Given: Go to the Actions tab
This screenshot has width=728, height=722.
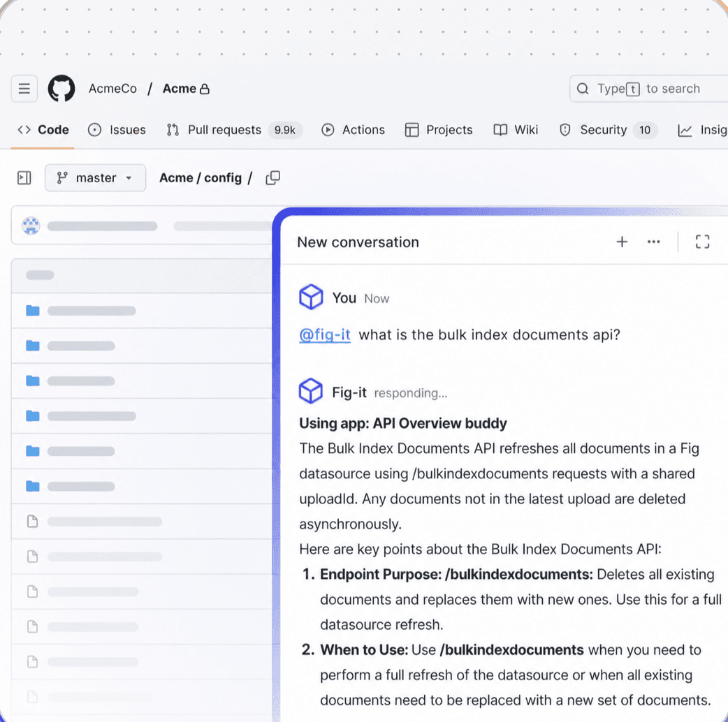Looking at the screenshot, I should 354,130.
